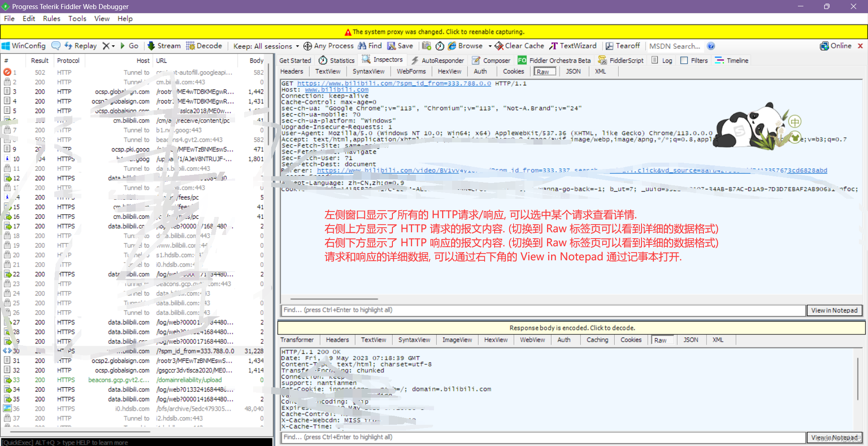Click View in Notepad for request
The width and height of the screenshot is (868, 446).
point(835,310)
